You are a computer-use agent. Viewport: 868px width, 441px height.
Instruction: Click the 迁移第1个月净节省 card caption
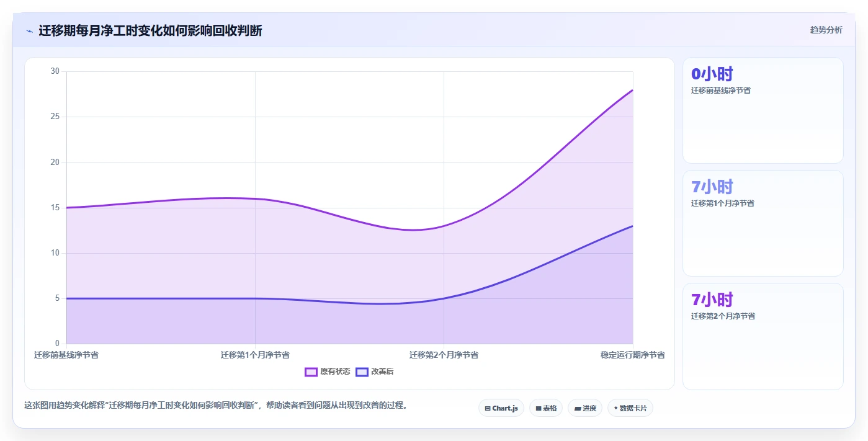click(x=723, y=203)
